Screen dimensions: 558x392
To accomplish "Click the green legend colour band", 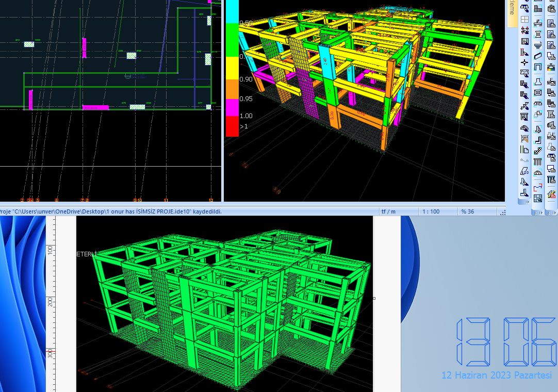I will (233, 40).
